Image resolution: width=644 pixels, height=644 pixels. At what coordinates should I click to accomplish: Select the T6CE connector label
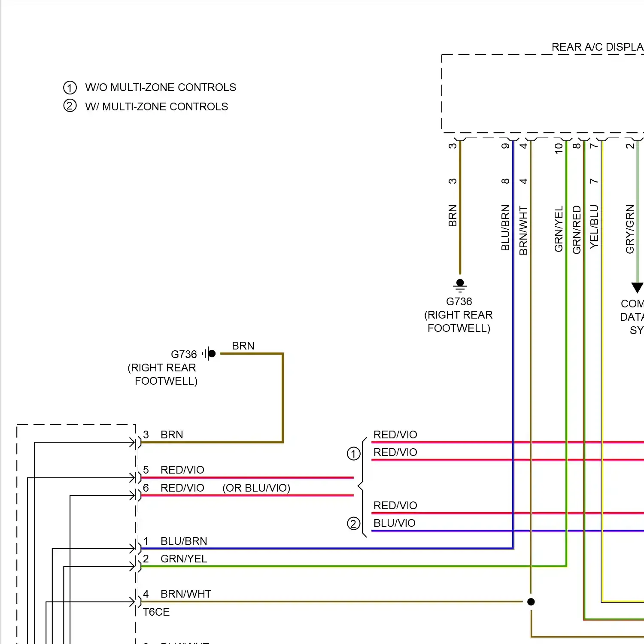point(156,612)
